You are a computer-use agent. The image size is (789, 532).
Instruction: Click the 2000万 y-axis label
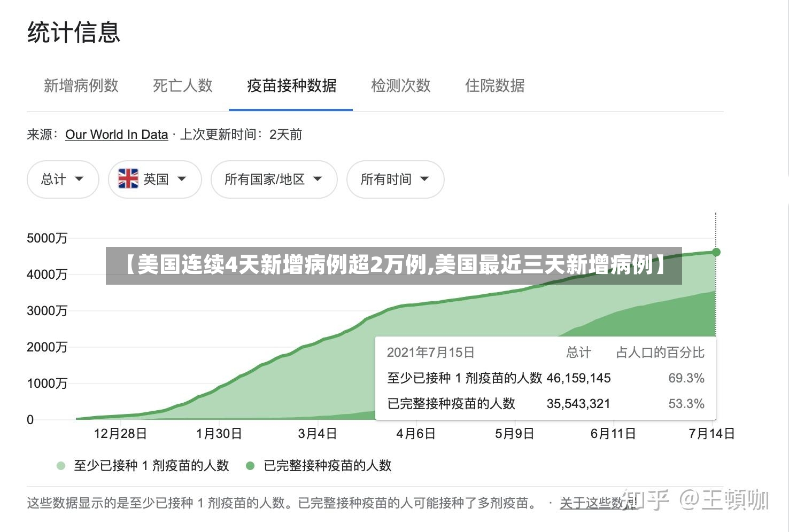click(x=47, y=347)
